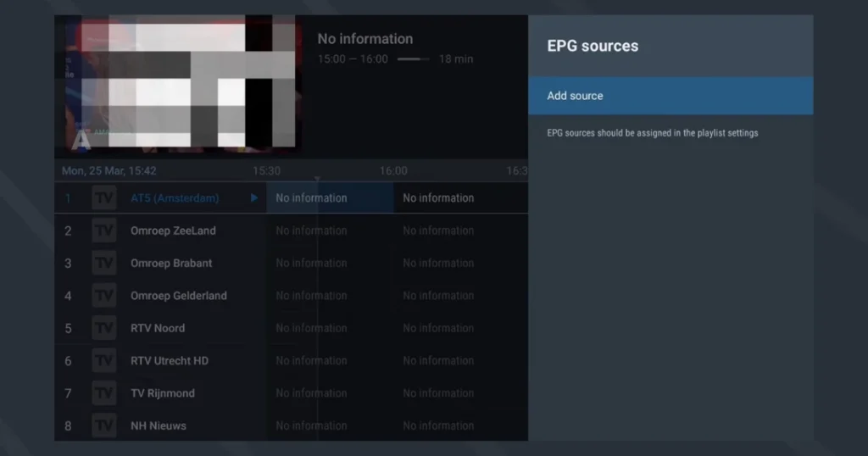Select Omroep Gelderland's 15:30 programme cell
The height and width of the screenshot is (456, 868).
[x=330, y=296]
